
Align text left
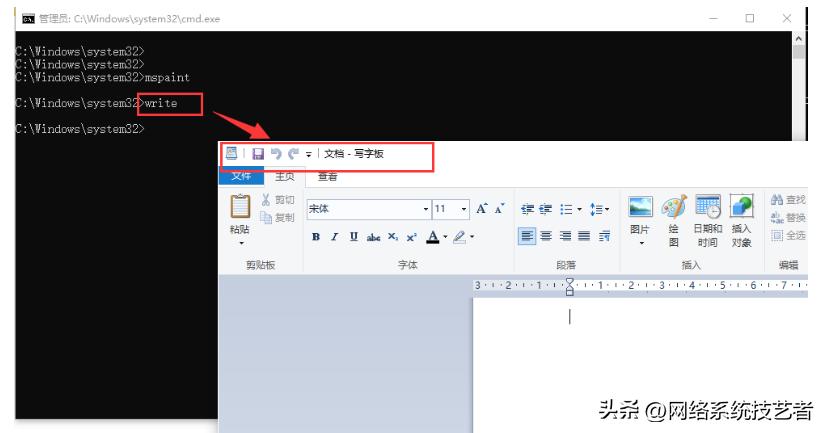click(x=527, y=236)
